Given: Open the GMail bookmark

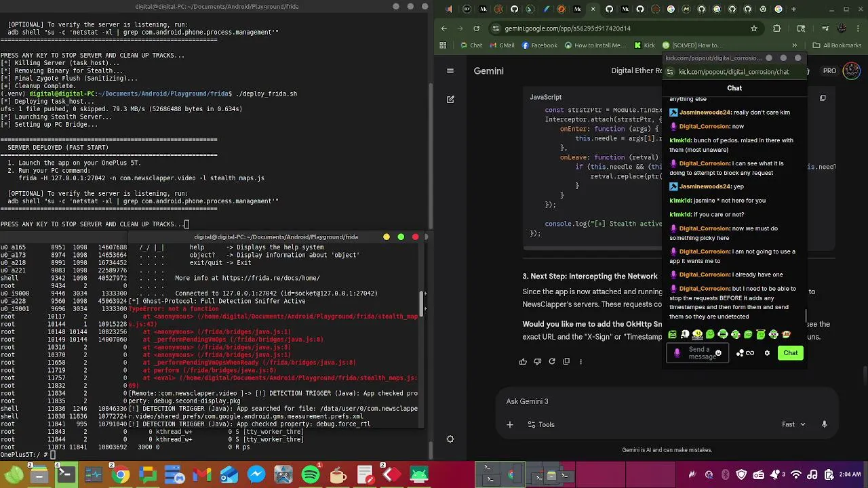Looking at the screenshot, I should point(502,45).
